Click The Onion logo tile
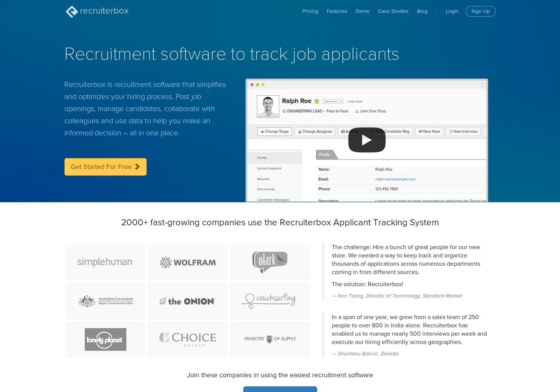 click(188, 301)
